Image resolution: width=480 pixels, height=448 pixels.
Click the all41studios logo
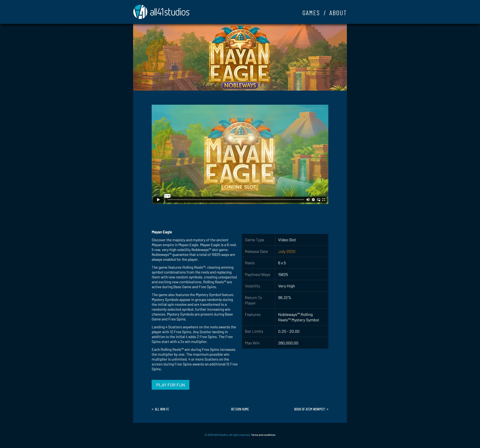pyautogui.click(x=162, y=12)
